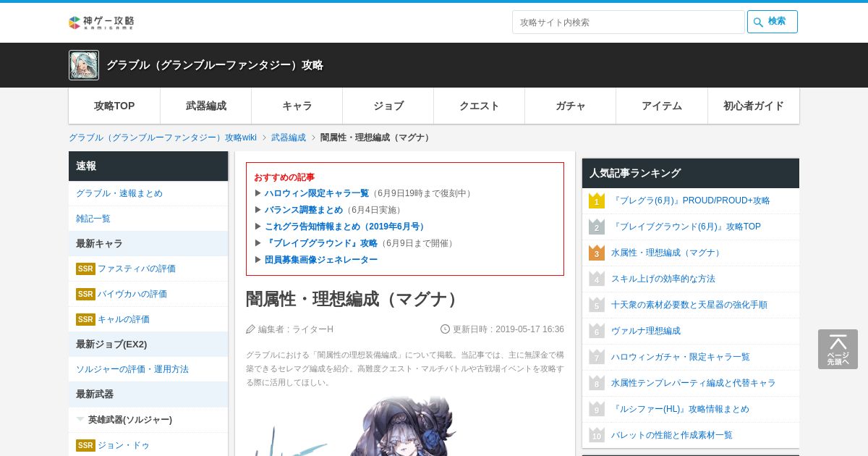Open ranking ヴァルナ理想編成
This screenshot has width=868, height=456.
646,331
